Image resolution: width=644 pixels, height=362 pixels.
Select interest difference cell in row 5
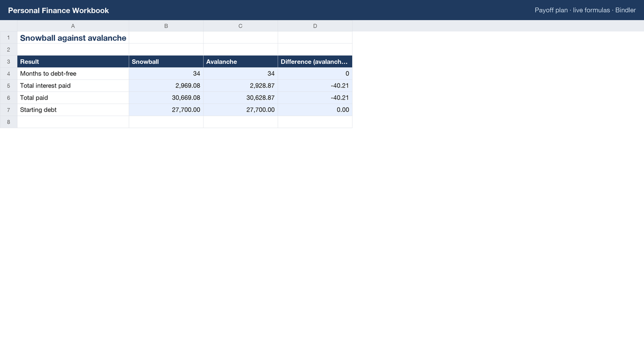tap(315, 86)
